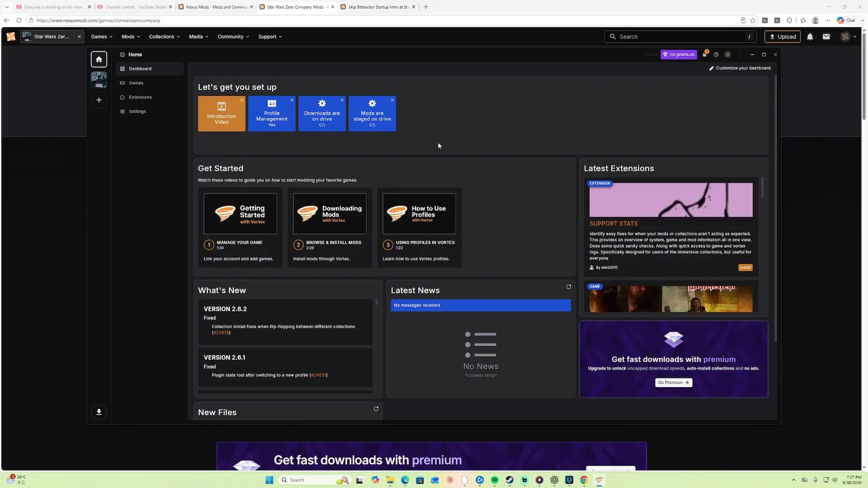
Task: Show hidden system tray icons
Action: pyautogui.click(x=794, y=480)
